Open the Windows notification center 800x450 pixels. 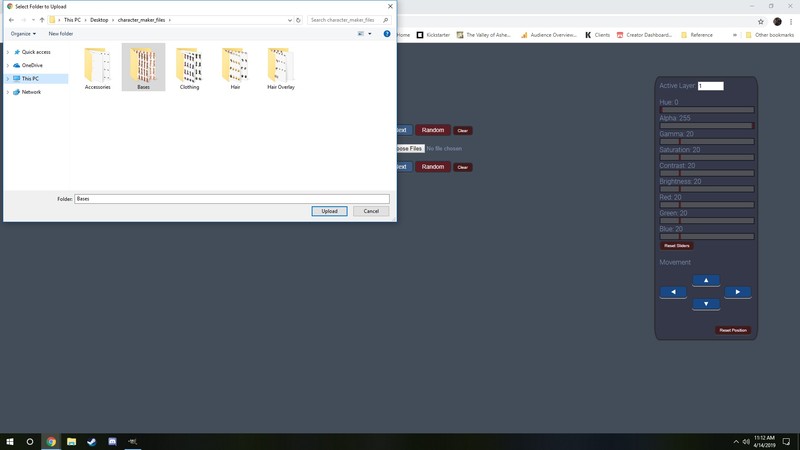(x=786, y=441)
